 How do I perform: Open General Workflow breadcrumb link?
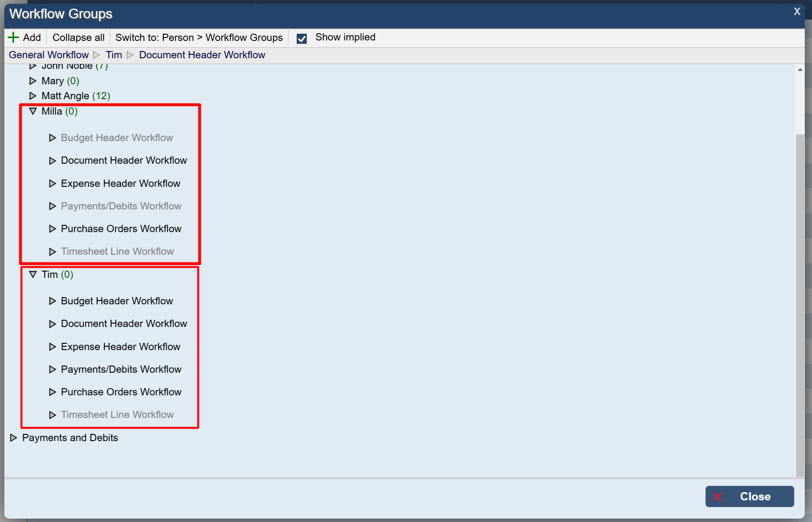(x=49, y=55)
